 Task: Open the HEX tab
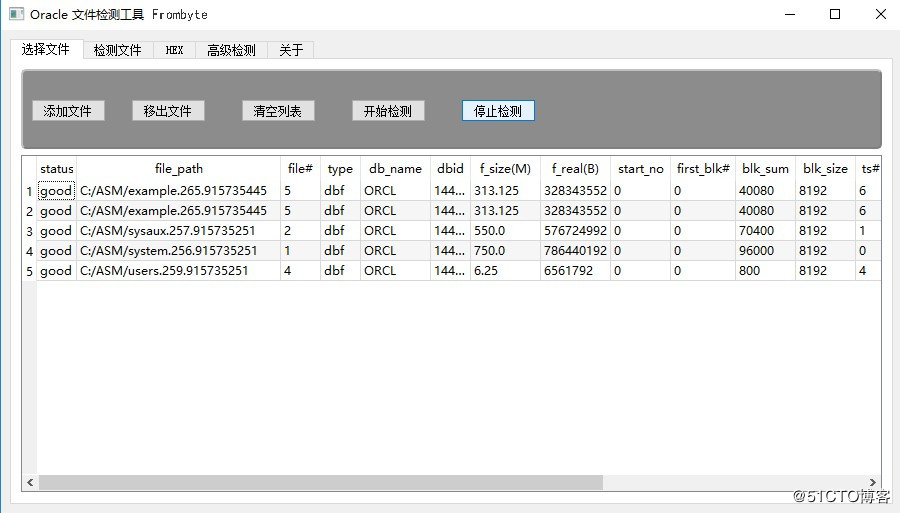174,50
